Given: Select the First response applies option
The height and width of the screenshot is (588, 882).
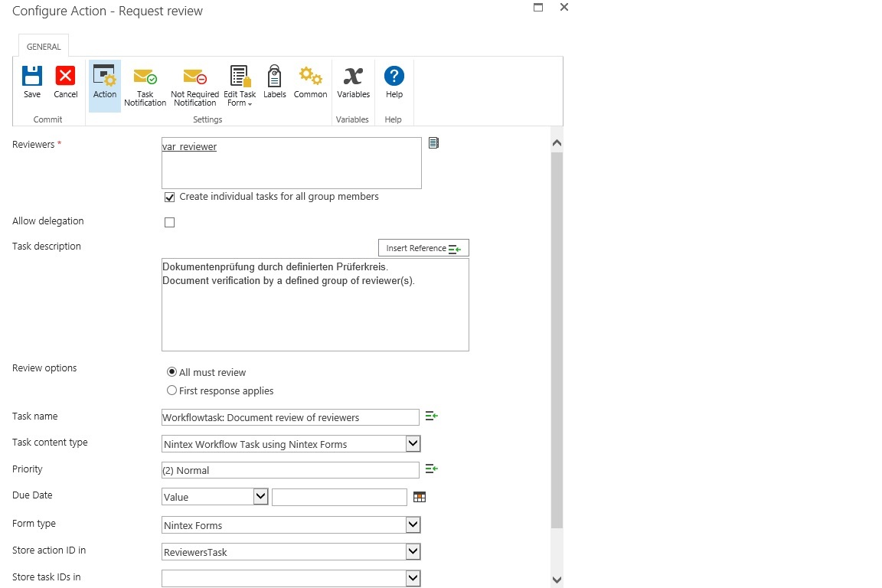Looking at the screenshot, I should click(x=171, y=390).
